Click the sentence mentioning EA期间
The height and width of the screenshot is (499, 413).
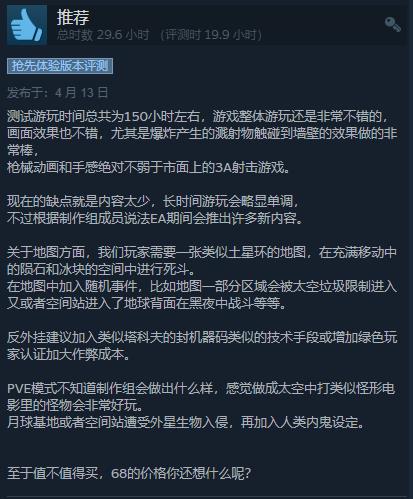click(155, 218)
